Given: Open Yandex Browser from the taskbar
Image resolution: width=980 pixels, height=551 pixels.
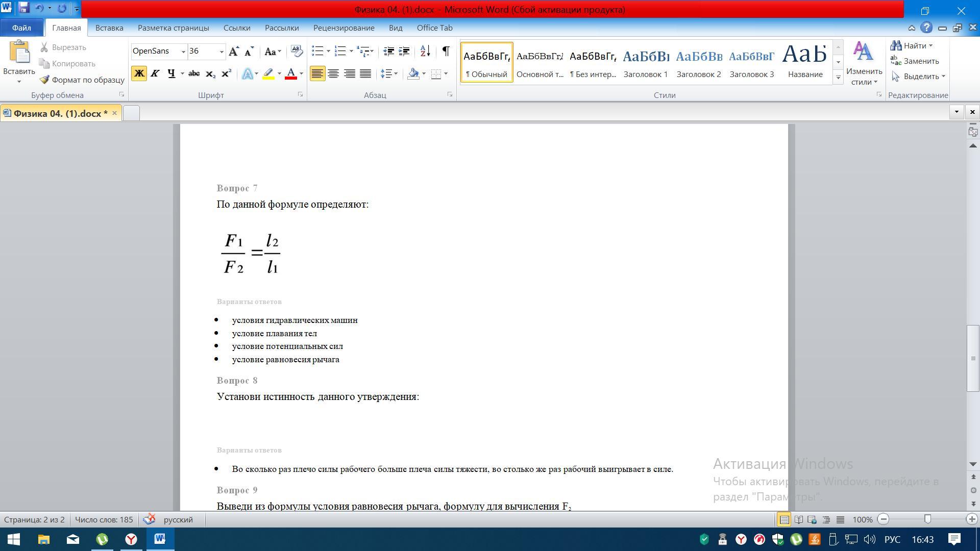Looking at the screenshot, I should click(x=131, y=539).
